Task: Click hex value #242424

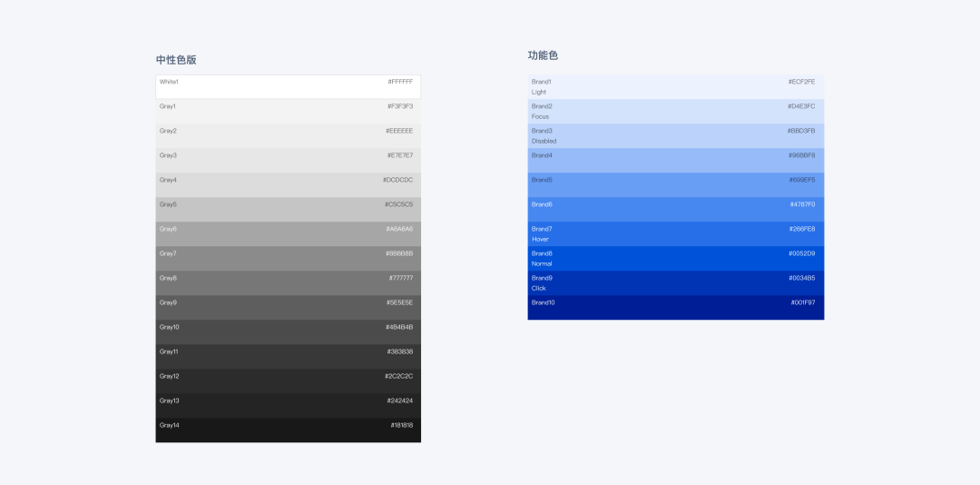Action: coord(400,401)
